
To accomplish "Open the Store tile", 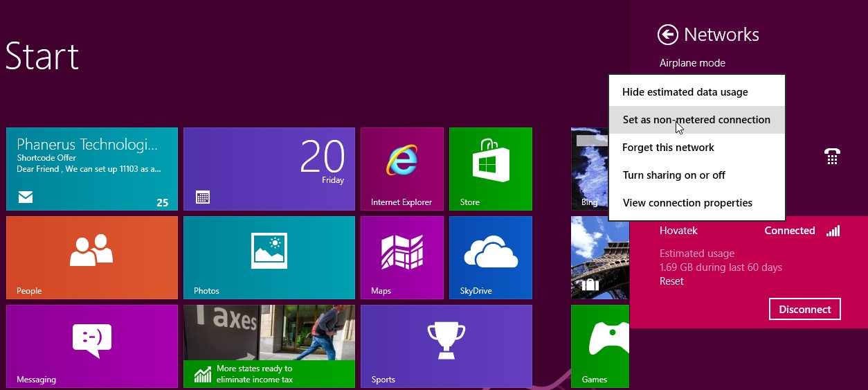I will 491,169.
